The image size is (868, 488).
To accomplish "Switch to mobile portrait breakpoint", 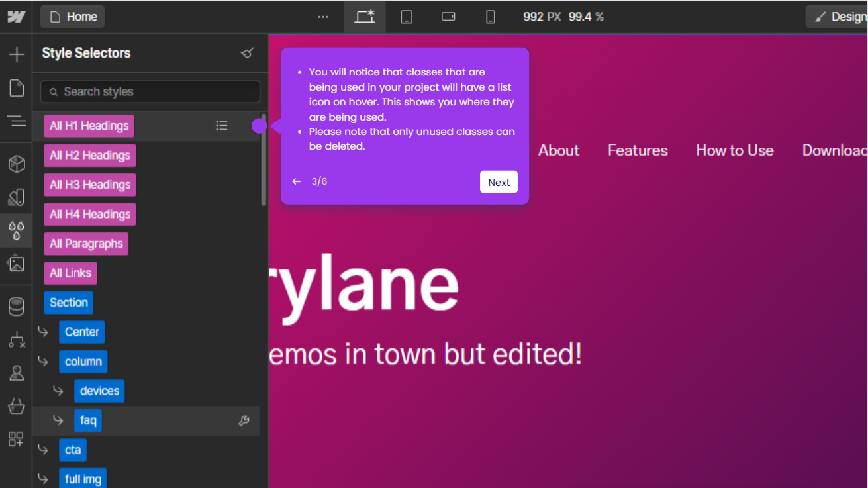I will 490,17.
